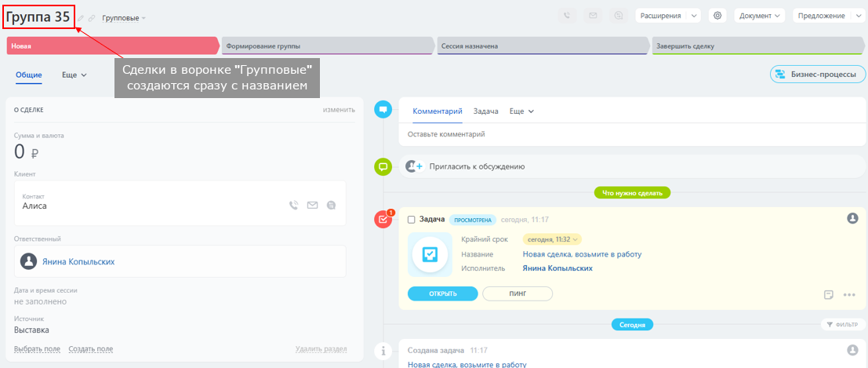Screen dimensions: 868x368
Task: Click the email envelope icon in the top toolbar
Action: (593, 15)
